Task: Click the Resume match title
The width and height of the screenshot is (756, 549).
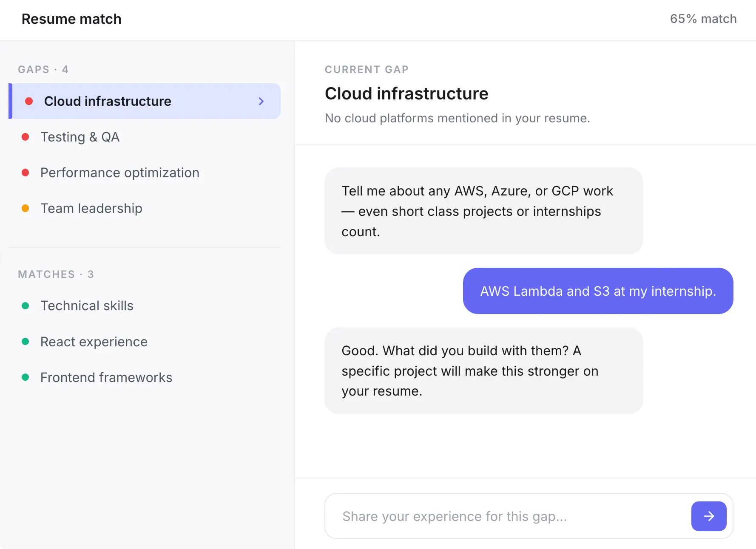Action: (x=71, y=19)
